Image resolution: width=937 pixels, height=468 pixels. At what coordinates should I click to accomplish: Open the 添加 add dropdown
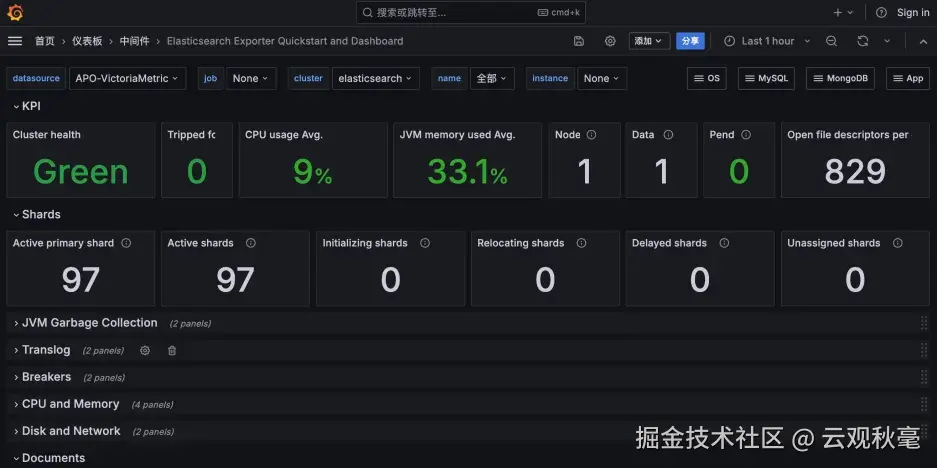click(x=649, y=41)
